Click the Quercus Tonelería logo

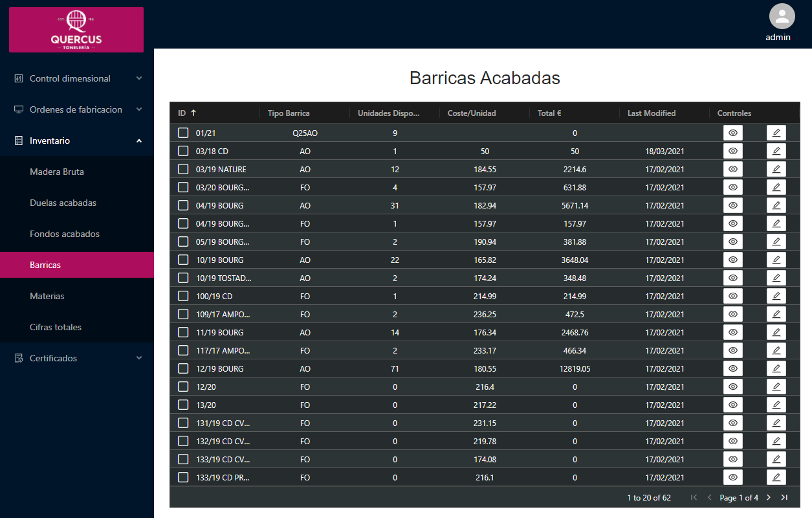coord(76,30)
